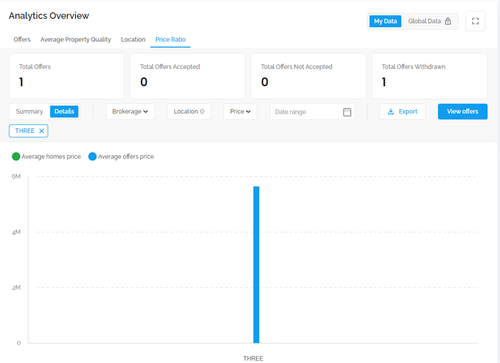Open the Average Property Quality tab

[76, 40]
